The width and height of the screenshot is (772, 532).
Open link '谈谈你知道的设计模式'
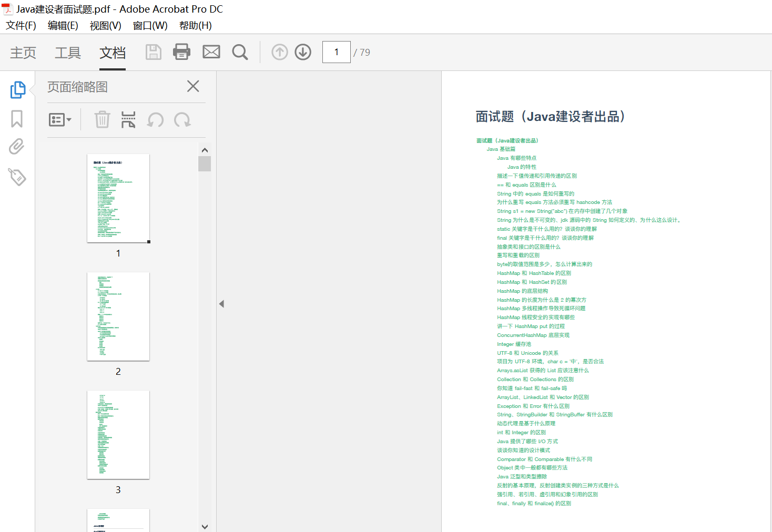tap(524, 451)
